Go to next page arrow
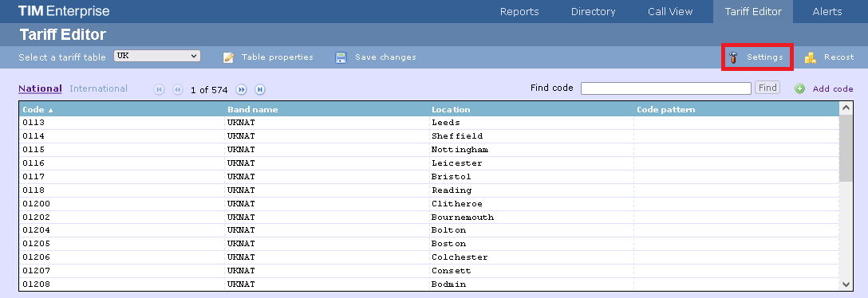 (x=242, y=89)
